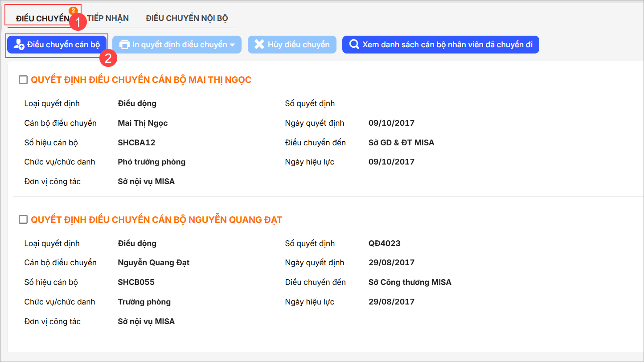644x362 pixels.
Task: Click the printer icon for transfer decisions
Action: [x=125, y=45]
